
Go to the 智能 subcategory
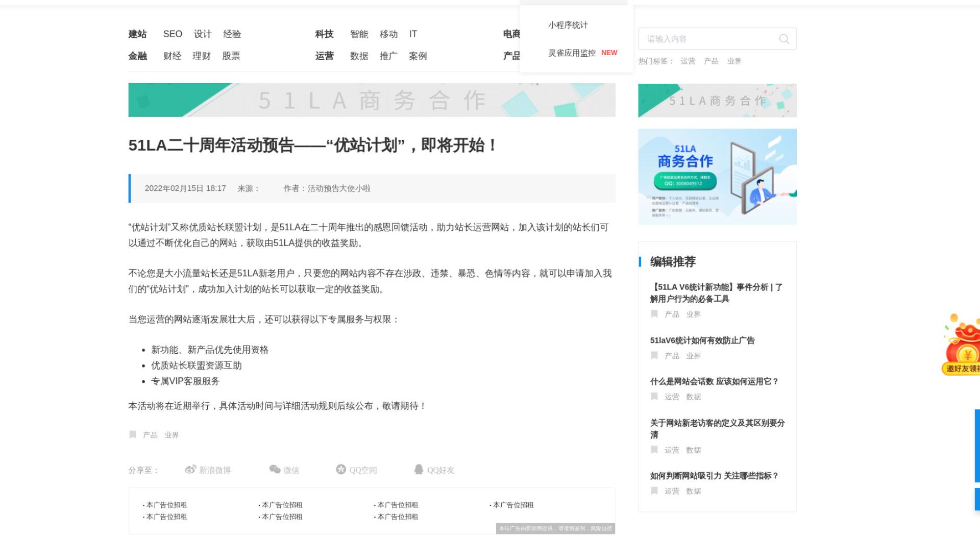click(359, 34)
